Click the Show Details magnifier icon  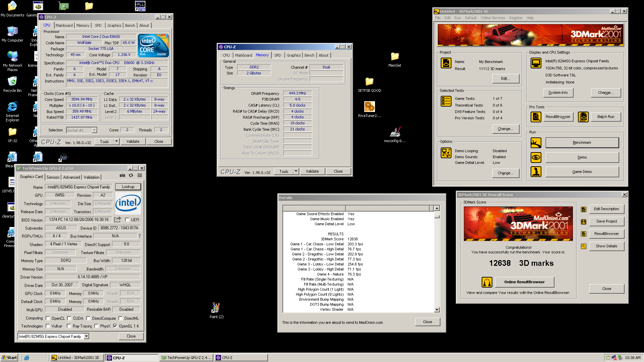pyautogui.click(x=584, y=246)
